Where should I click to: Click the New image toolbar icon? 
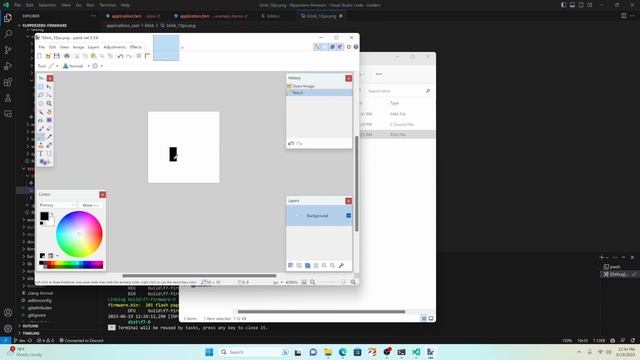click(x=39, y=56)
